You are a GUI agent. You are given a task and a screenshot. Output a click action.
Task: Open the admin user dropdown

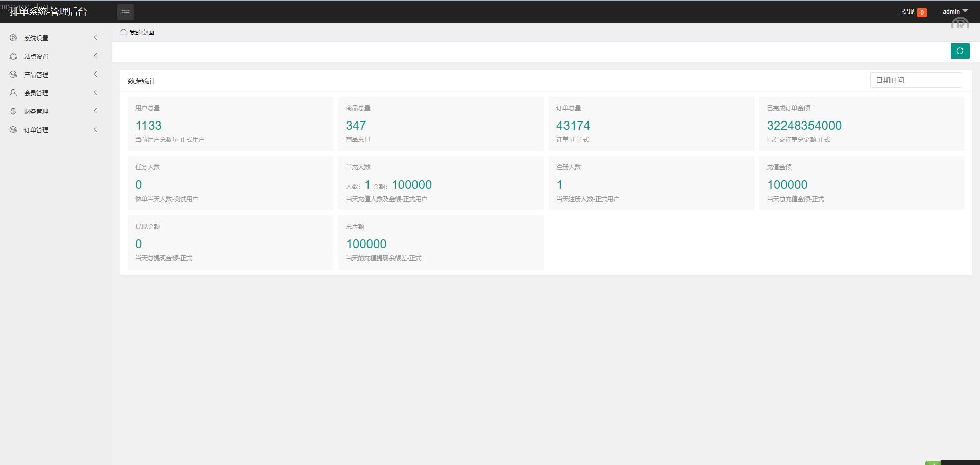pyautogui.click(x=954, y=11)
